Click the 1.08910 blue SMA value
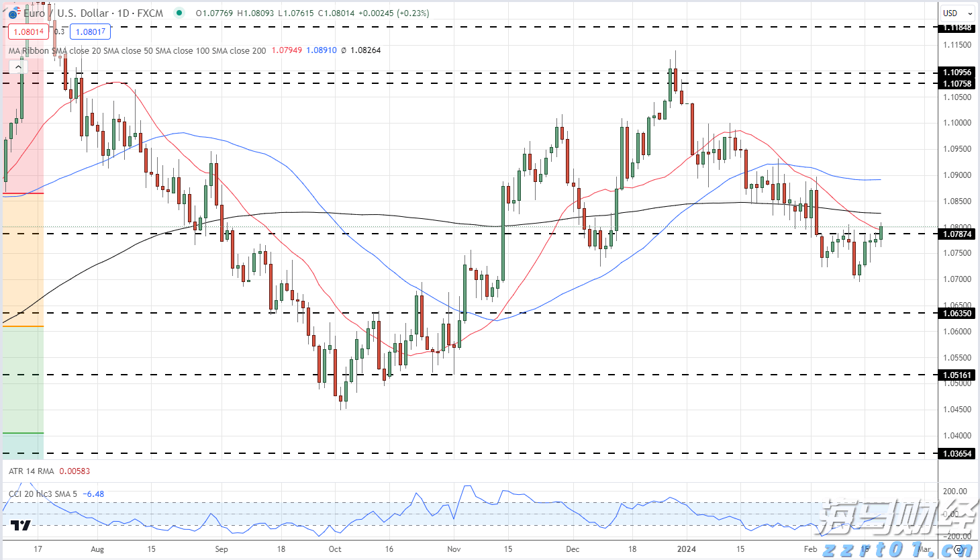 [322, 50]
